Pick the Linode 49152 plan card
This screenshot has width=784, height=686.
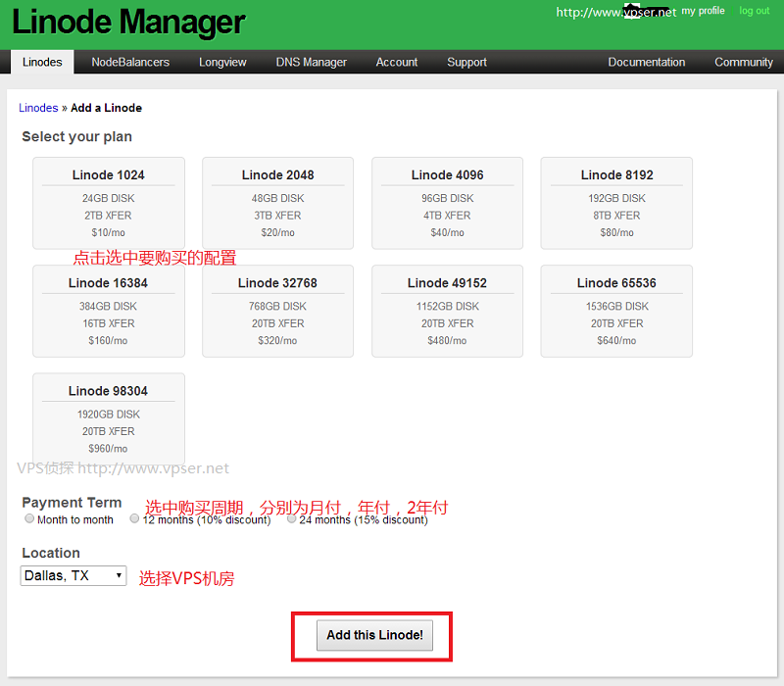447,311
